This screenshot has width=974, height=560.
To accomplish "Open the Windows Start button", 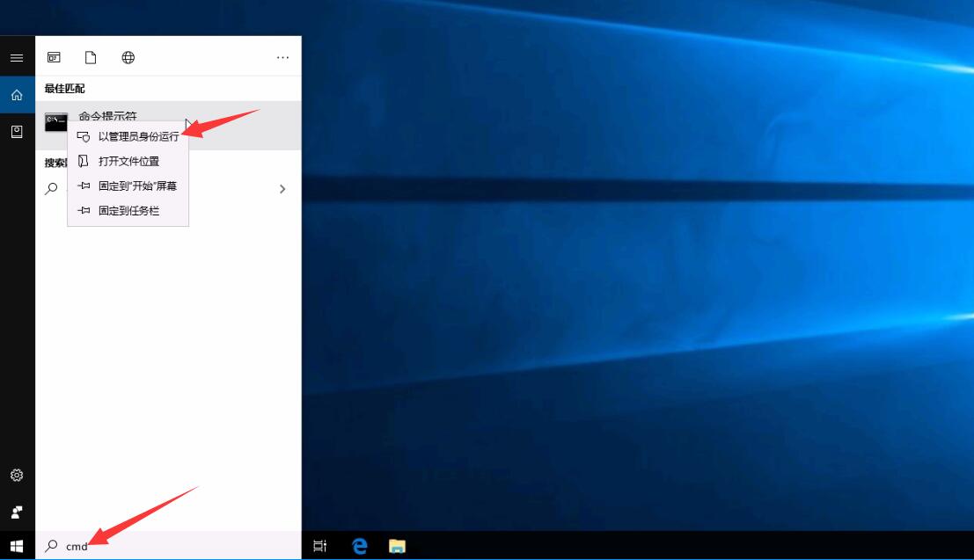I will [17, 546].
